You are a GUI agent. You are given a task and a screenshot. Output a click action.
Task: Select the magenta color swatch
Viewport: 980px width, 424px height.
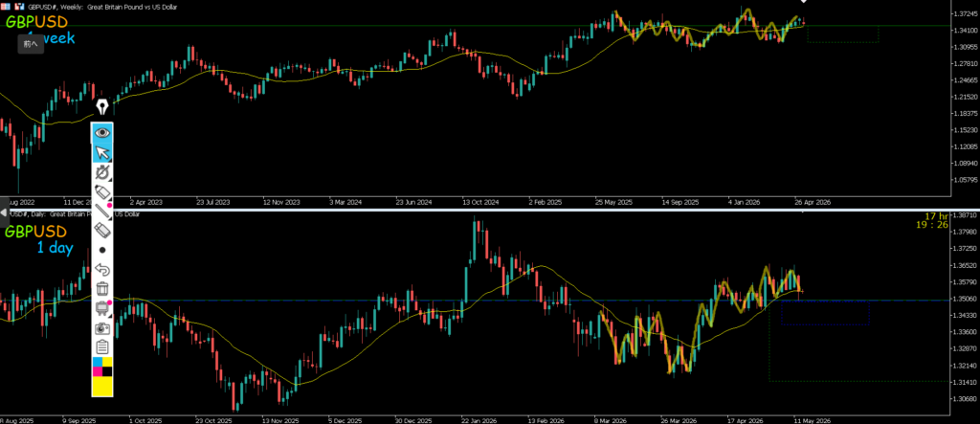tap(98, 371)
